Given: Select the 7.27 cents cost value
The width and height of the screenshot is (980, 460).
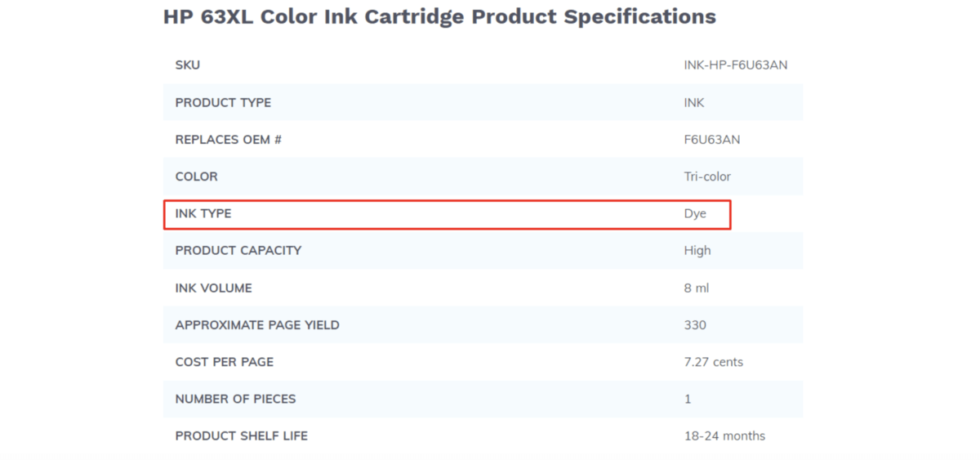Looking at the screenshot, I should pyautogui.click(x=713, y=362).
